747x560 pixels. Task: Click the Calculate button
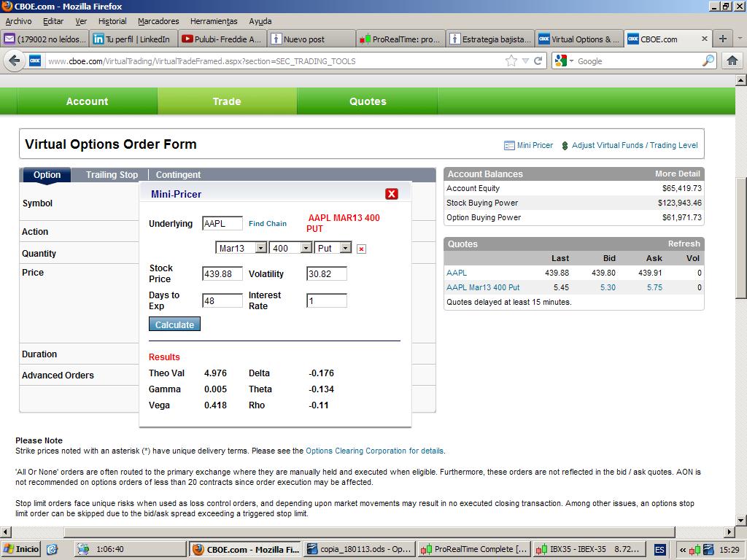point(175,324)
